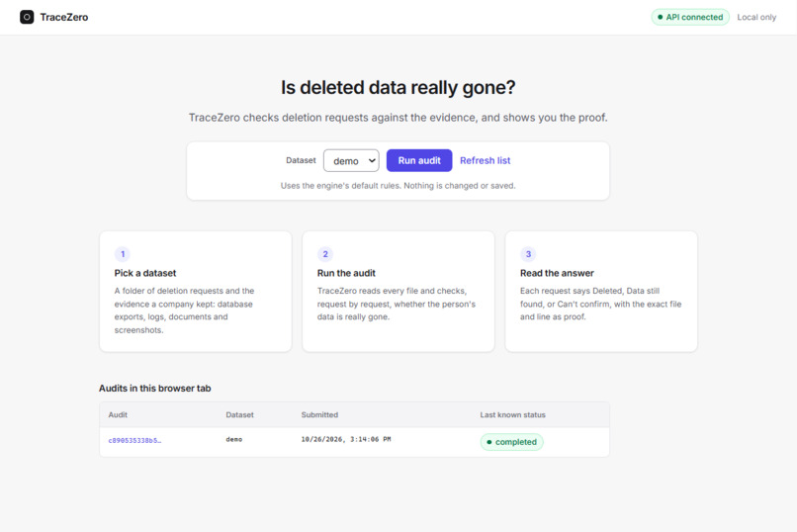Screen dimensions: 797x532
Task: Click the Dataset label beside dropdown
Action: tap(301, 160)
